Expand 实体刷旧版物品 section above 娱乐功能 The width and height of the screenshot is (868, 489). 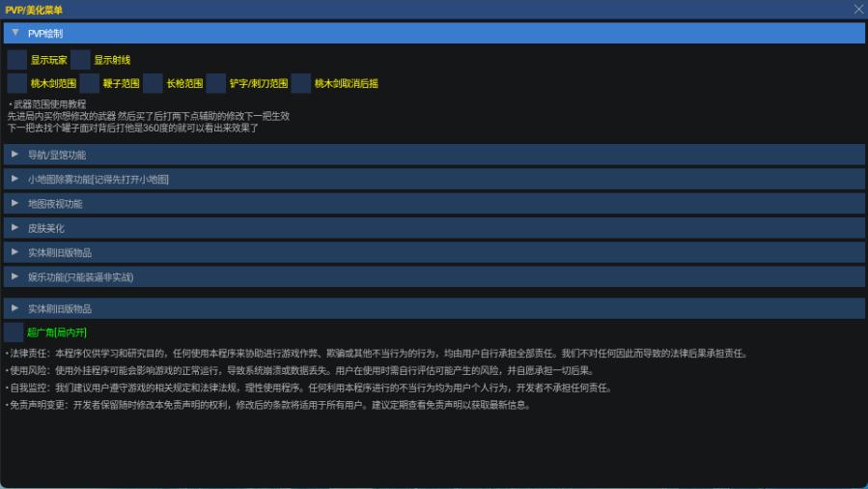tap(434, 252)
